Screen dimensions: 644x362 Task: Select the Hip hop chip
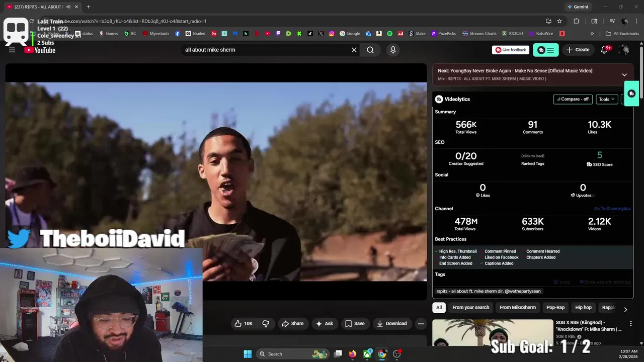point(584,307)
